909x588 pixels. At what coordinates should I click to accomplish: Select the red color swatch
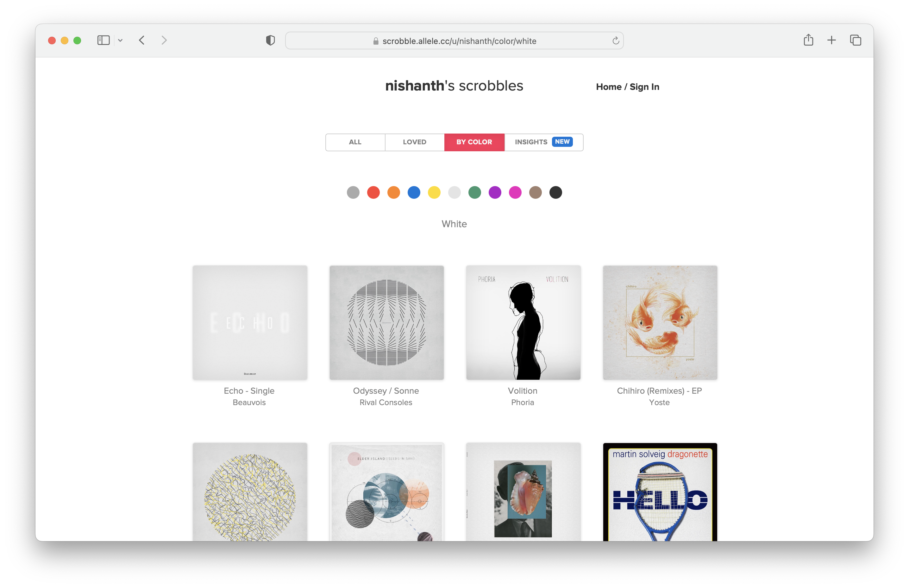(373, 192)
